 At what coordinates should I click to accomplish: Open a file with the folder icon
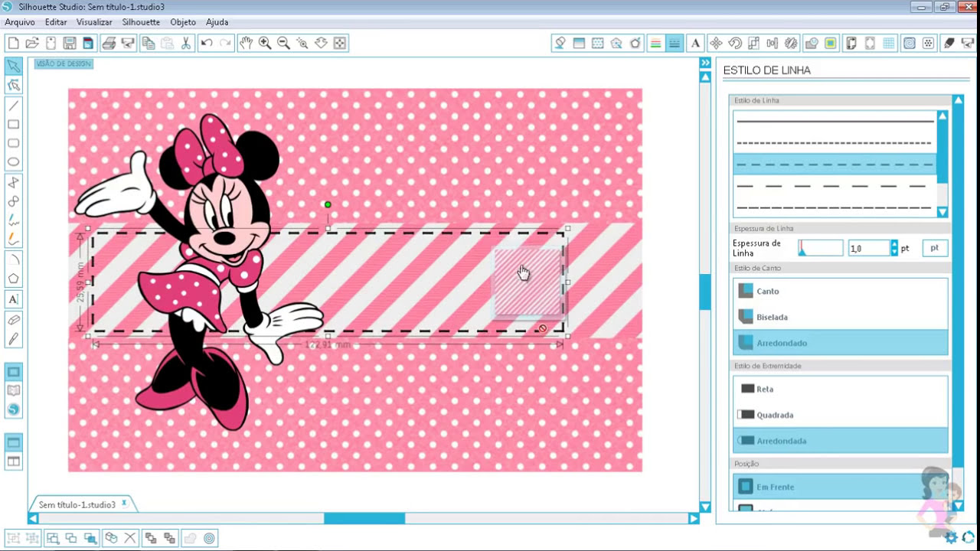click(x=32, y=43)
